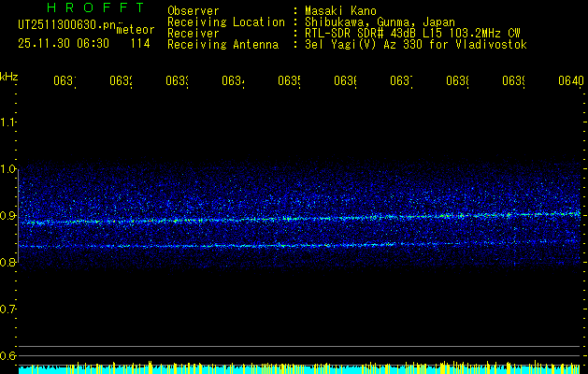Click the 0.8 kHz axis label
The height and width of the screenshot is (374, 588).
coord(7,262)
